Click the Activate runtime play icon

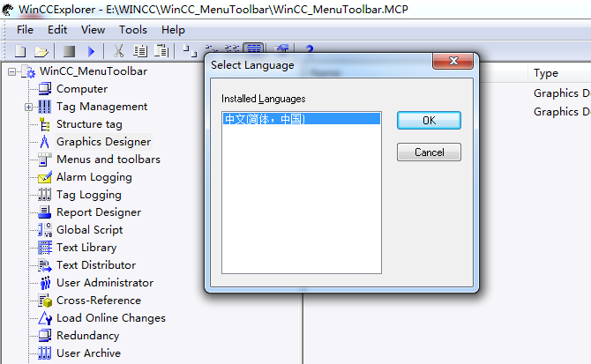[x=91, y=51]
